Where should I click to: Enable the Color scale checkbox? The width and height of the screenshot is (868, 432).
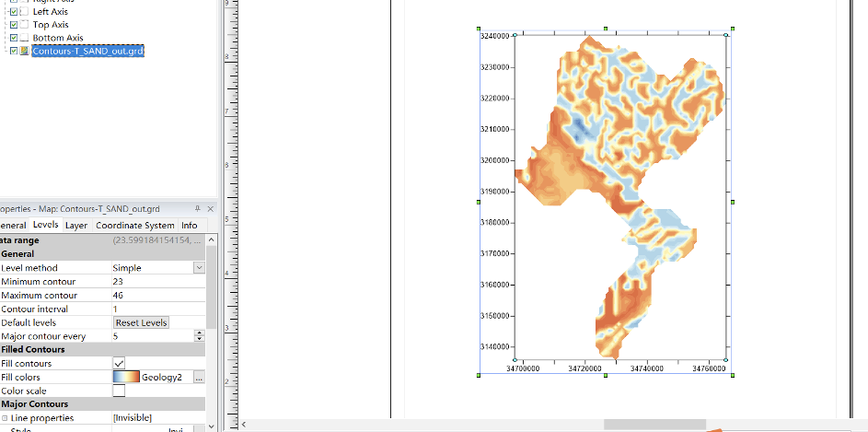pos(119,391)
